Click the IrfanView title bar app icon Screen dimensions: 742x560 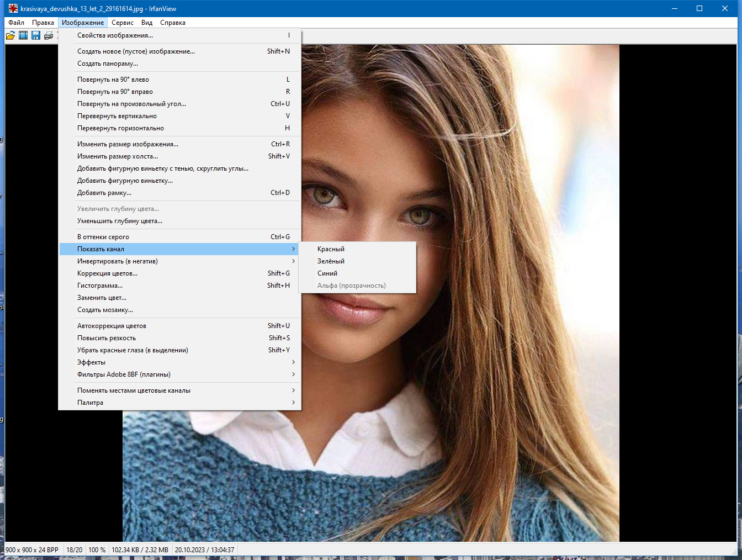click(x=13, y=8)
